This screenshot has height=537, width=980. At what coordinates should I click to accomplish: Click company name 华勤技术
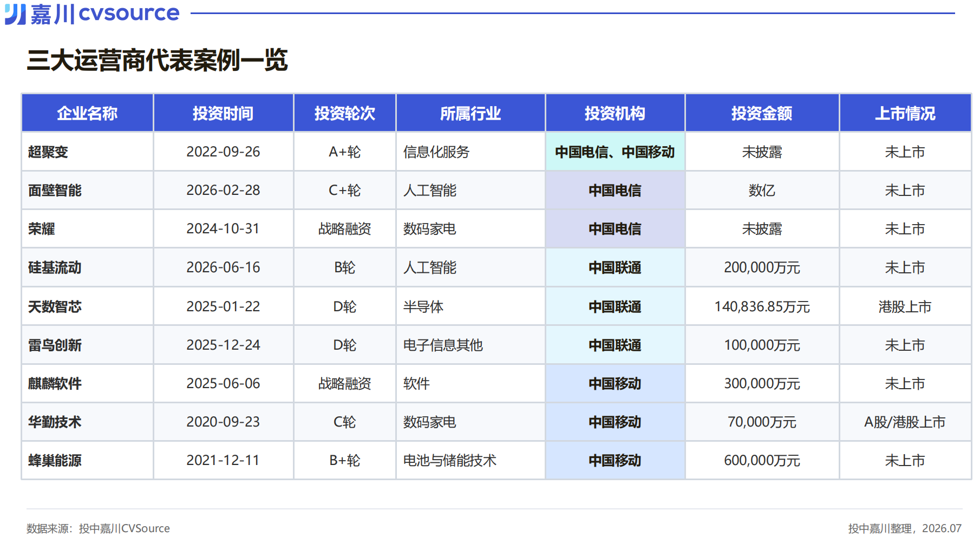pyautogui.click(x=55, y=422)
